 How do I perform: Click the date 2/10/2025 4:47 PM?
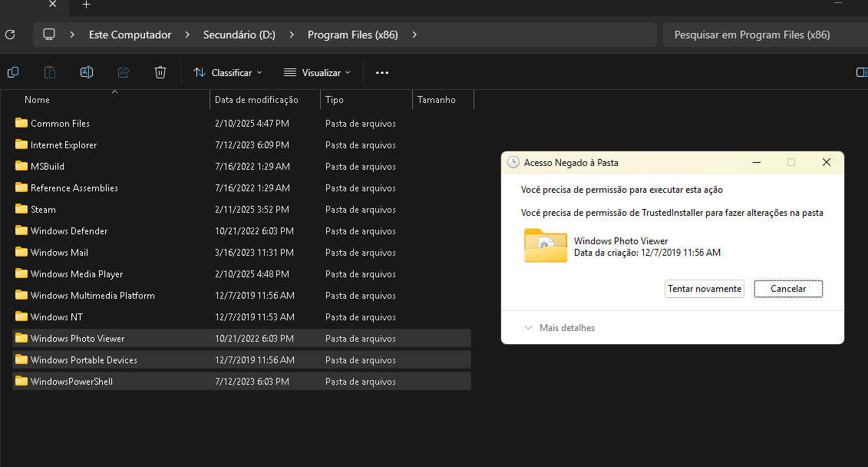pos(252,124)
